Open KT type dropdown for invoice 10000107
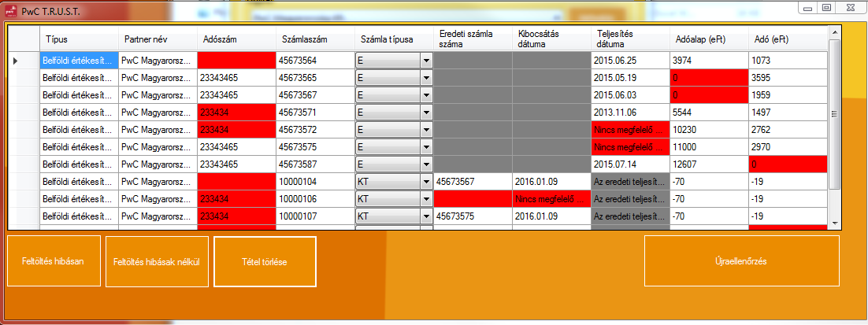The height and width of the screenshot is (325, 868). 426,216
